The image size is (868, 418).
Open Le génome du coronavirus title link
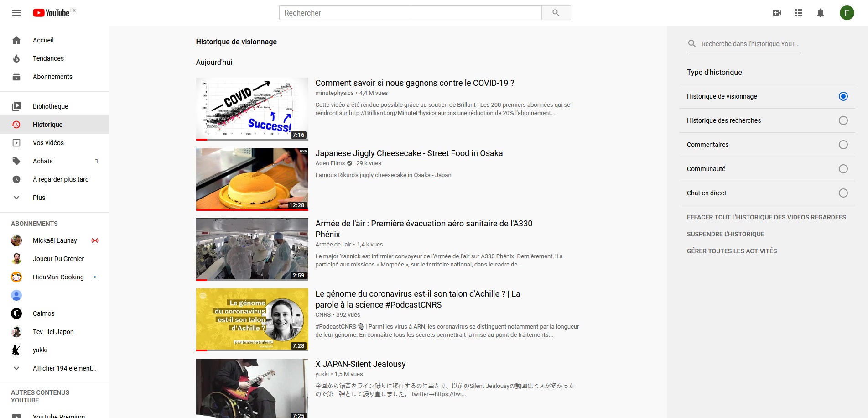[418, 299]
